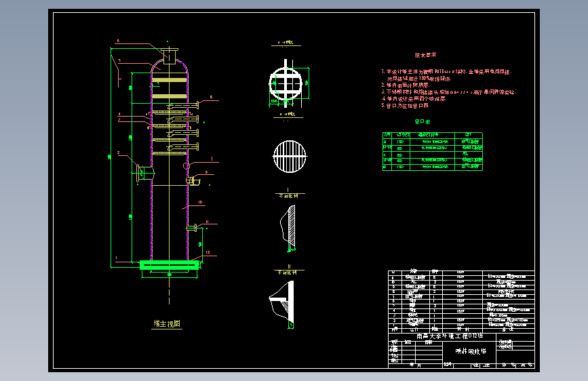This screenshot has height=381, width=588.
Task: Click technical requirement line 4 in pink text
Action: pyautogui.click(x=414, y=98)
